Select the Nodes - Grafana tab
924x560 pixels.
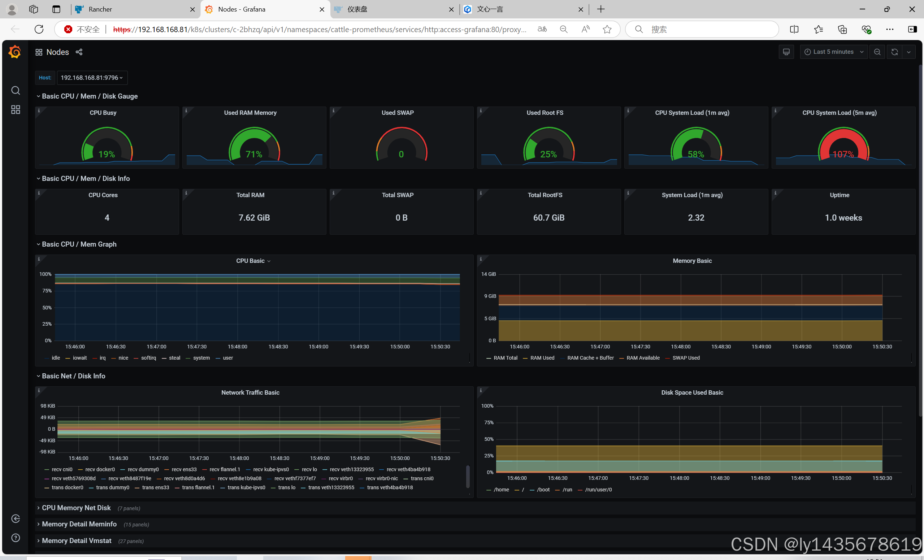pyautogui.click(x=265, y=9)
